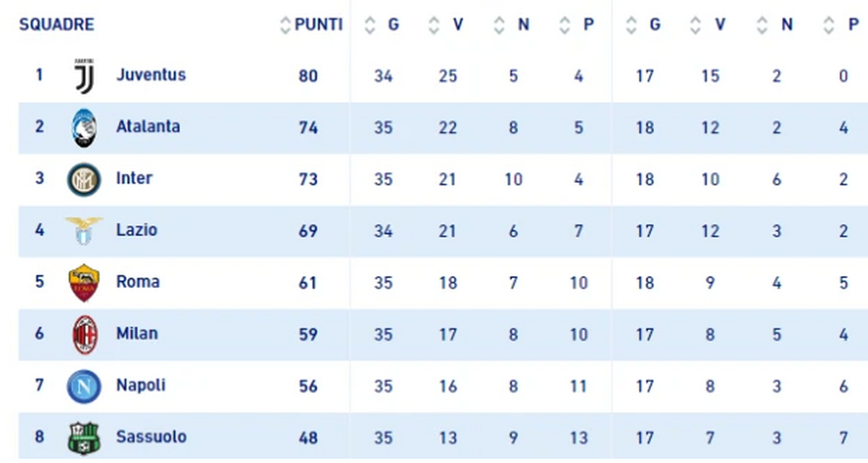Viewport: 868px width, 463px height.
Task: Click the Sassuolo club crest
Action: (x=84, y=438)
